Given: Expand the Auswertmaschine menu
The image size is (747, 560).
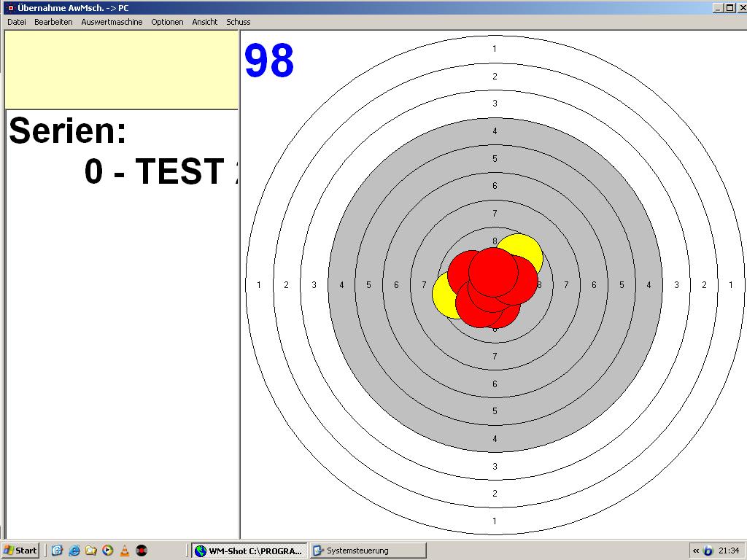Looking at the screenshot, I should tap(112, 22).
